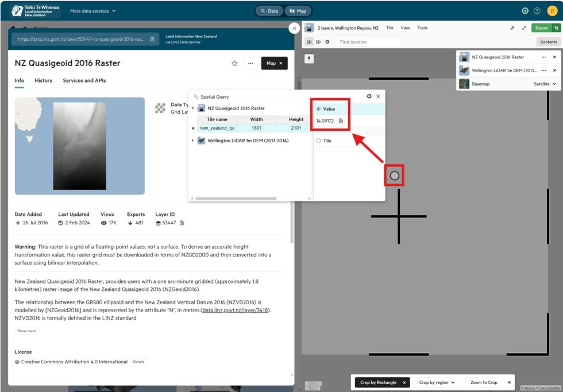
Task: Remove the new_zealand_qu tile row
Action: (193, 128)
